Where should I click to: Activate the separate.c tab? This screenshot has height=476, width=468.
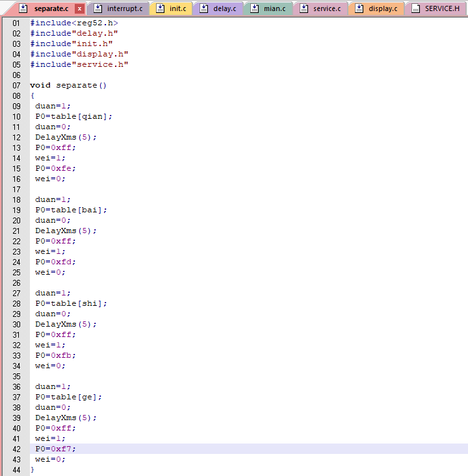click(x=51, y=9)
